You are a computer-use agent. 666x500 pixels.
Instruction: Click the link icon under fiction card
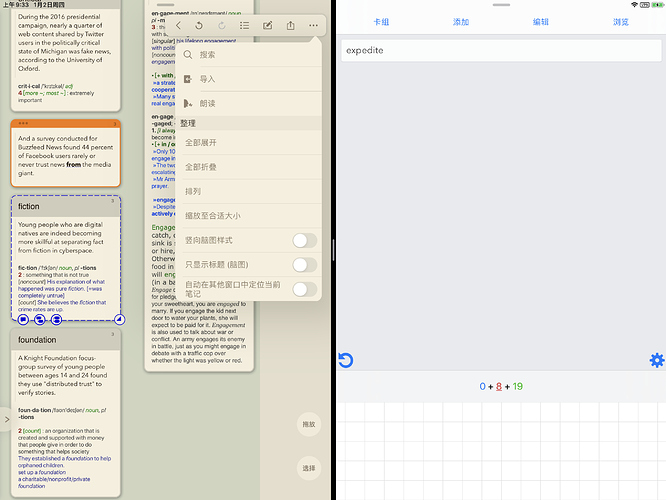pos(40,319)
